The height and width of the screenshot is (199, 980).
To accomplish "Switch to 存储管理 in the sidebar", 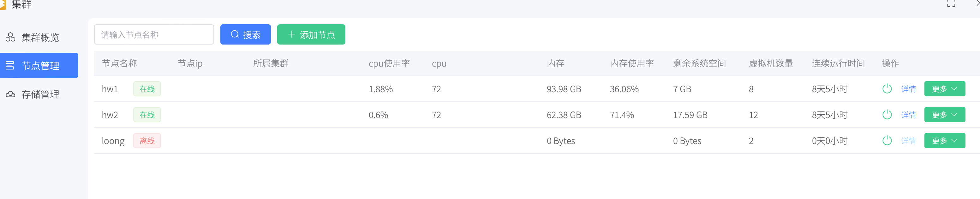I will pos(40,94).
